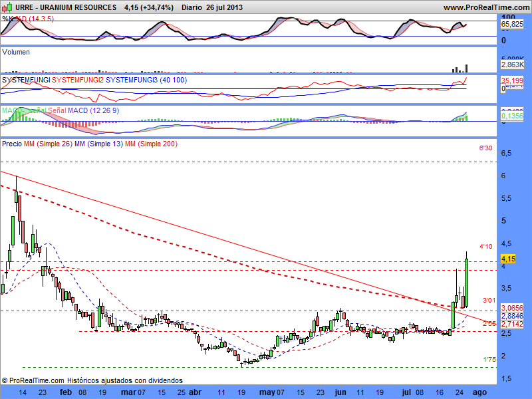Click the 35,199 SYSTEMFUNGI value box
This screenshot has width=532, height=399.
(512, 80)
